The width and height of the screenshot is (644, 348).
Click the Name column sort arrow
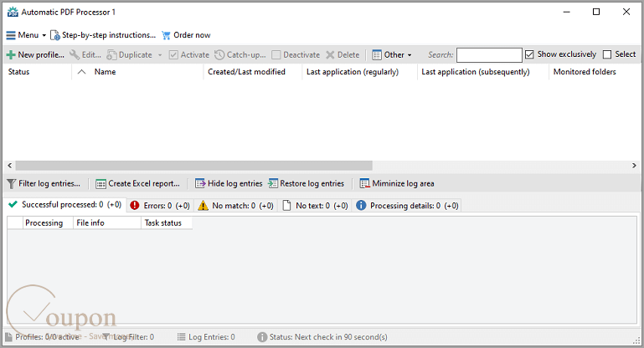tap(82, 72)
